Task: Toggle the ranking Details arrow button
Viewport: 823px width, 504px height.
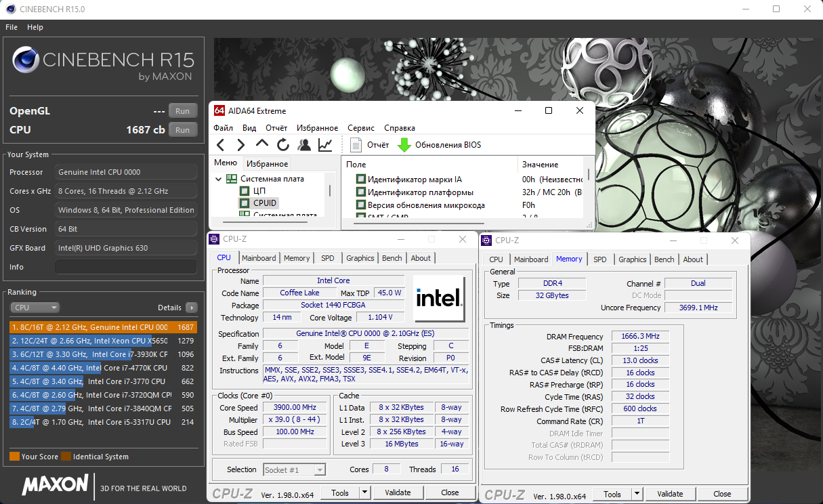Action: [192, 308]
